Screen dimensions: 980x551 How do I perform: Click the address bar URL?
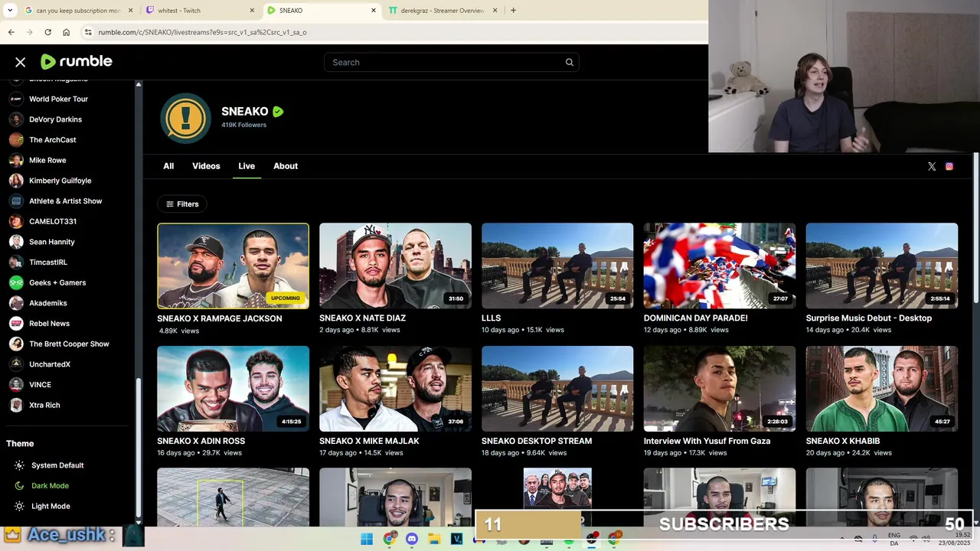coord(202,32)
